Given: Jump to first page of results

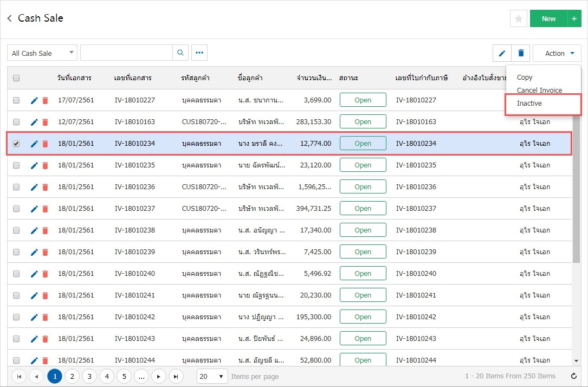Looking at the screenshot, I should 19,376.
